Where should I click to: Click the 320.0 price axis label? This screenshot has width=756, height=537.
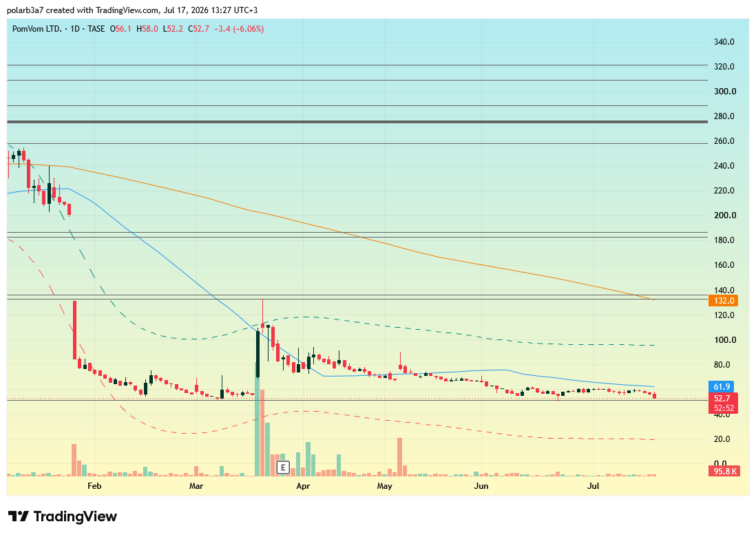(724, 67)
